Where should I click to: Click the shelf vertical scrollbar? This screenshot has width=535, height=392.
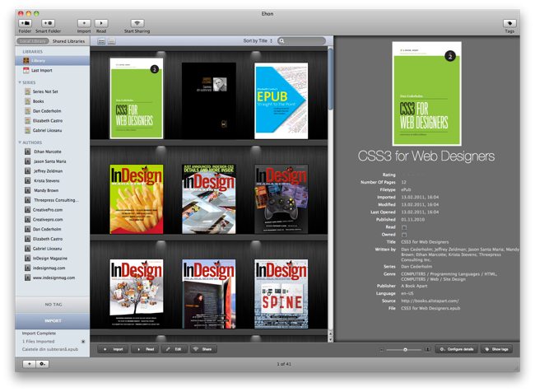click(330, 79)
